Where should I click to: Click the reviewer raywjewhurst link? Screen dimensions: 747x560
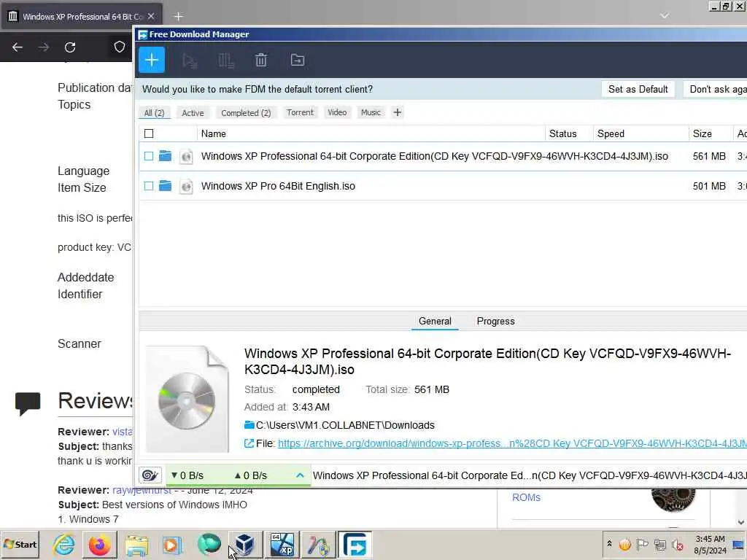pos(142,490)
